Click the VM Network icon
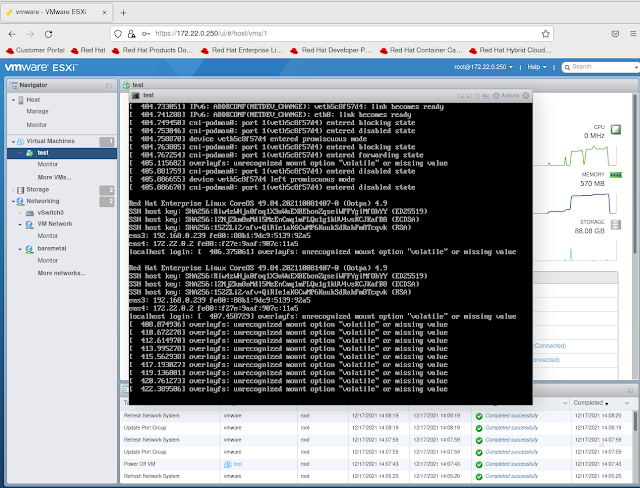This screenshot has height=488, width=640. coord(29,224)
